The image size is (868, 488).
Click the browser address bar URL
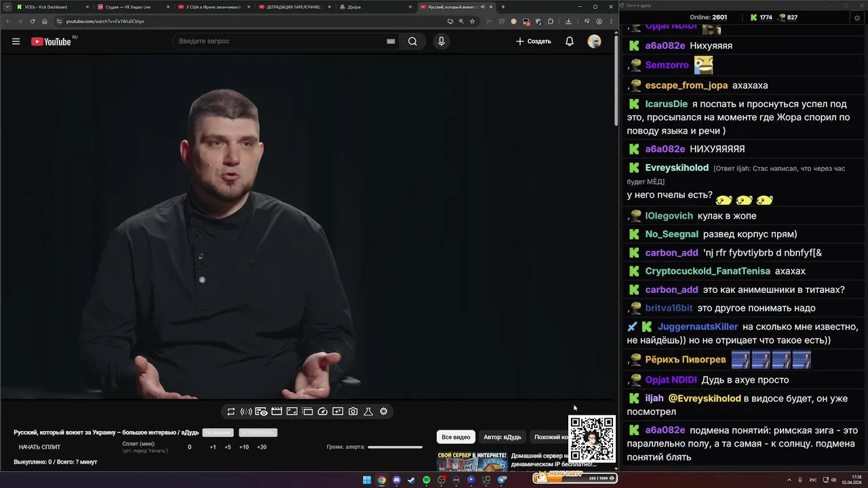click(x=105, y=21)
